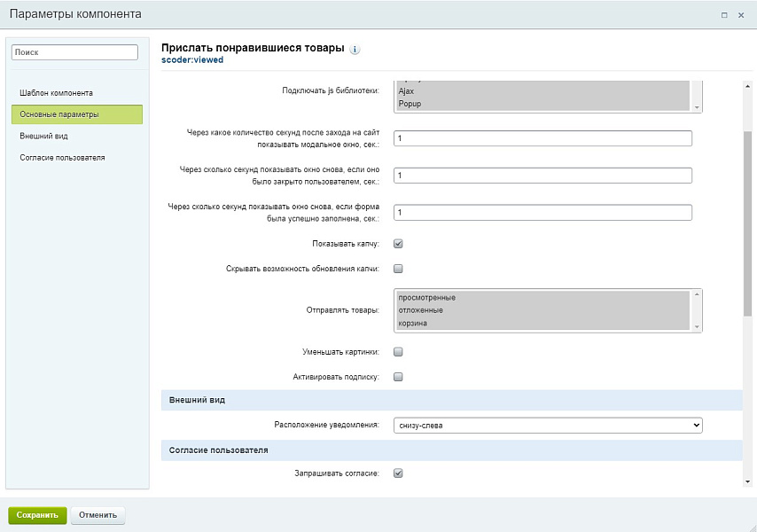The width and height of the screenshot is (757, 532).
Task: Click the Сохранить button
Action: [x=37, y=515]
